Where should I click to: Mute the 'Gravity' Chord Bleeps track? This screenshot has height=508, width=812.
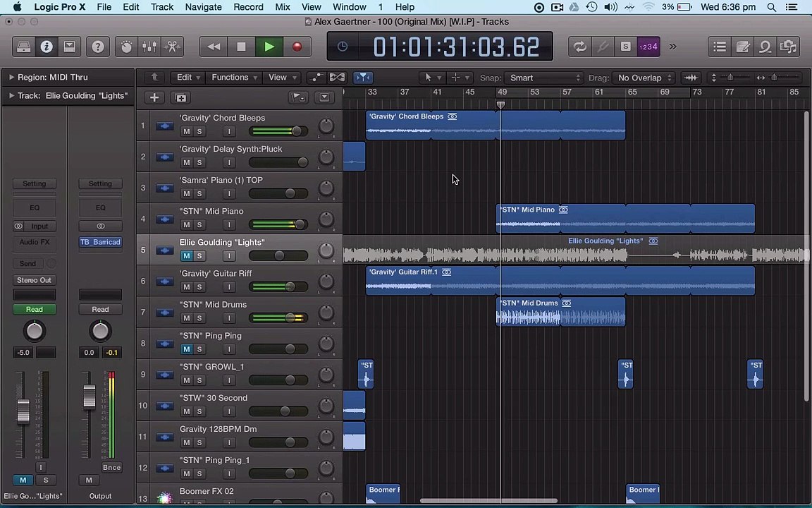tap(186, 131)
